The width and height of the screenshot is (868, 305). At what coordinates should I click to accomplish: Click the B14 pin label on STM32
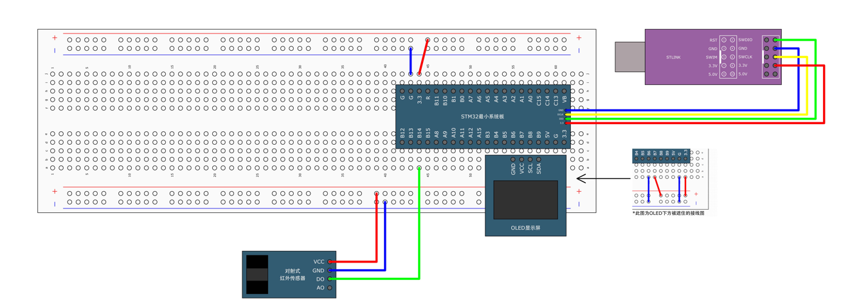[419, 134]
